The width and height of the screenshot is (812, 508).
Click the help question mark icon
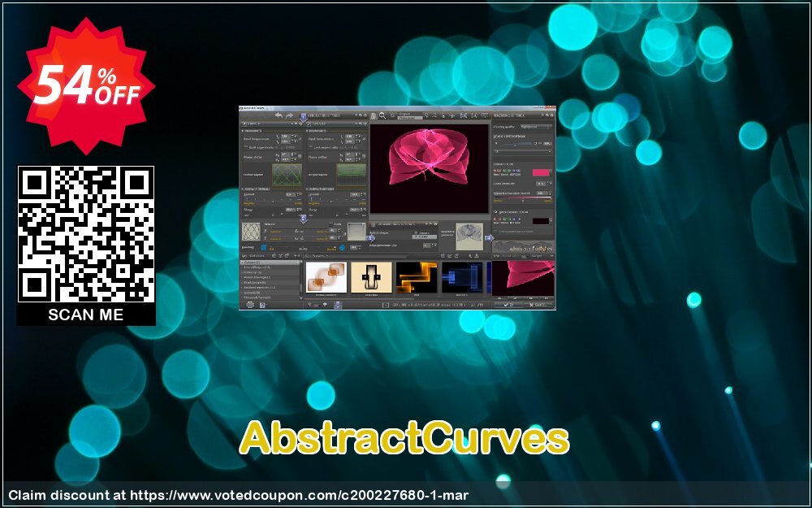pos(262,305)
